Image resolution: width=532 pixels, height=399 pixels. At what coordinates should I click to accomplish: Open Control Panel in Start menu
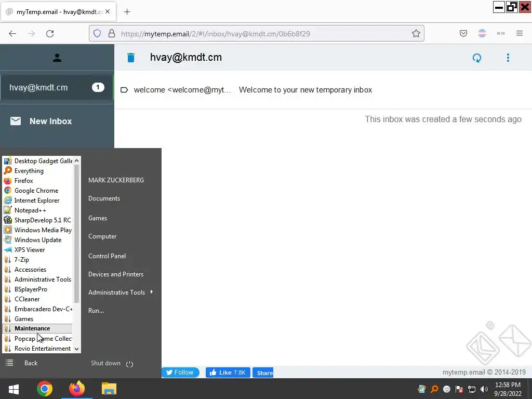pos(107,256)
